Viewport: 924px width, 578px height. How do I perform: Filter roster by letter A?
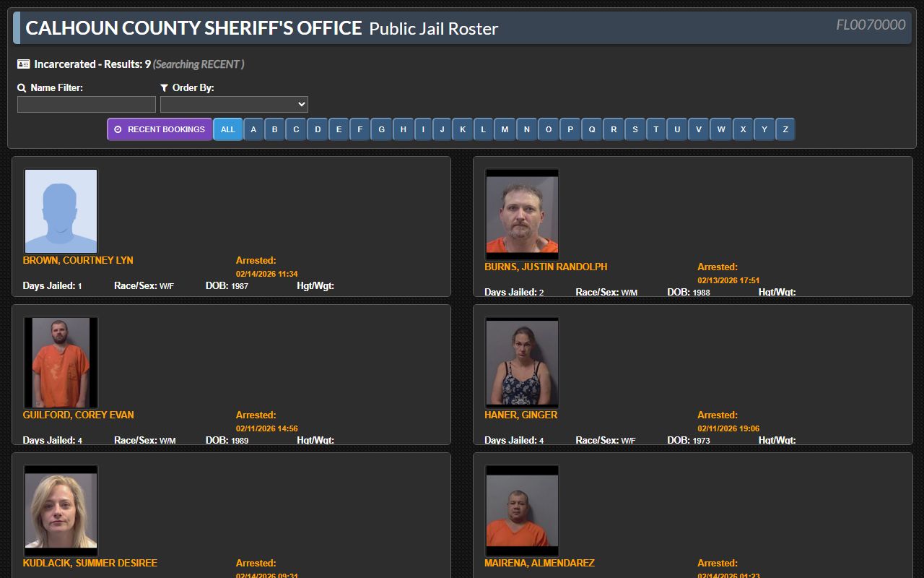[x=253, y=129]
